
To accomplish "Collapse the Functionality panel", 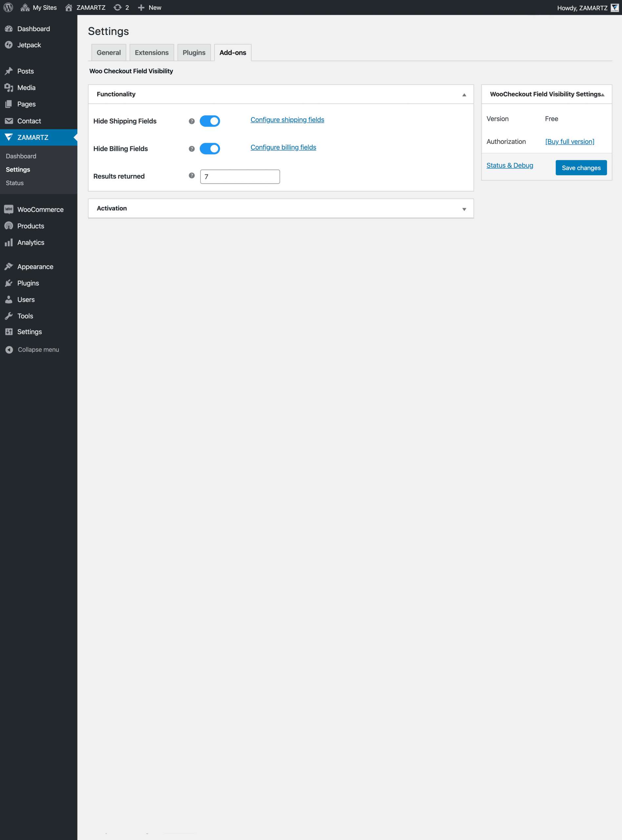I will (x=464, y=94).
